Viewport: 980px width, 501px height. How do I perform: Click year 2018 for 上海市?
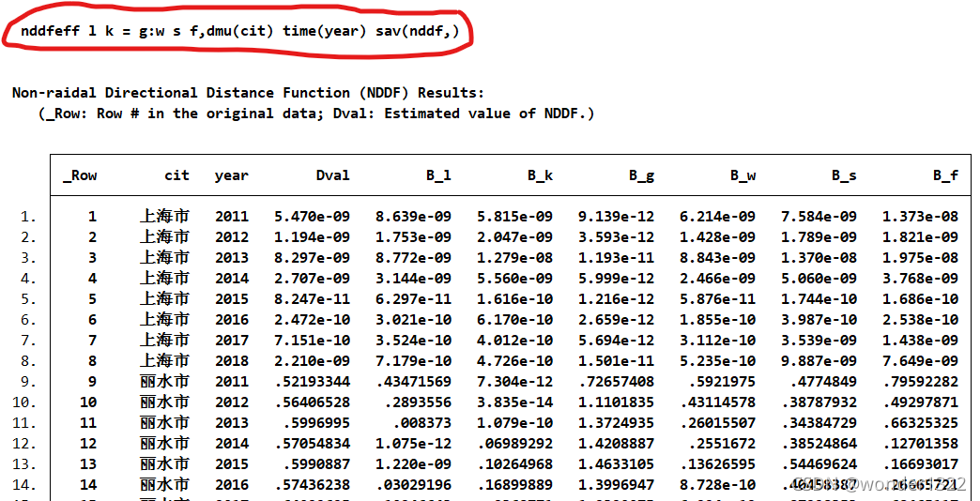click(x=232, y=361)
